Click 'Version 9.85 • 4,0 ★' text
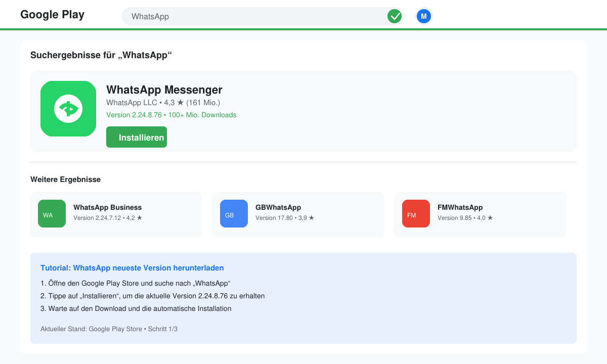The image size is (607, 364). (465, 218)
